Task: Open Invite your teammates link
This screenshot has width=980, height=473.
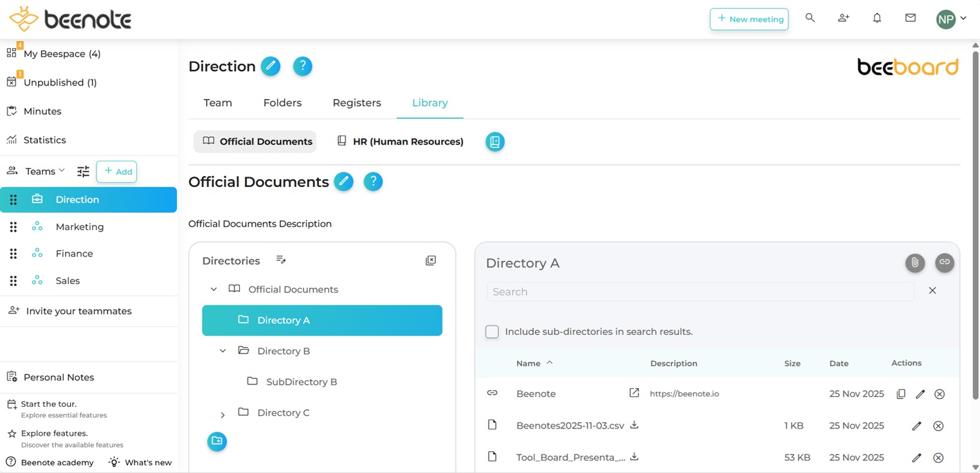Action: pyautogui.click(x=78, y=311)
